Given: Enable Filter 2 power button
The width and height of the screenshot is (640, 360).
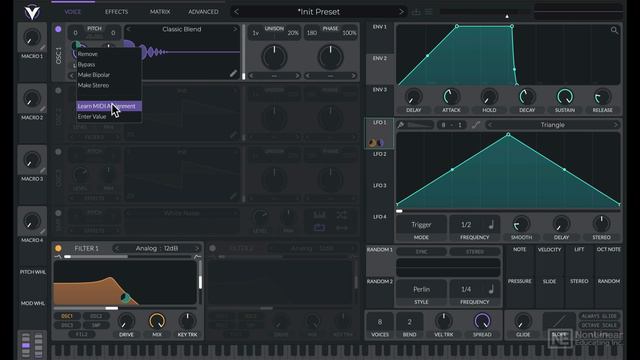Looking at the screenshot, I should [x=212, y=248].
